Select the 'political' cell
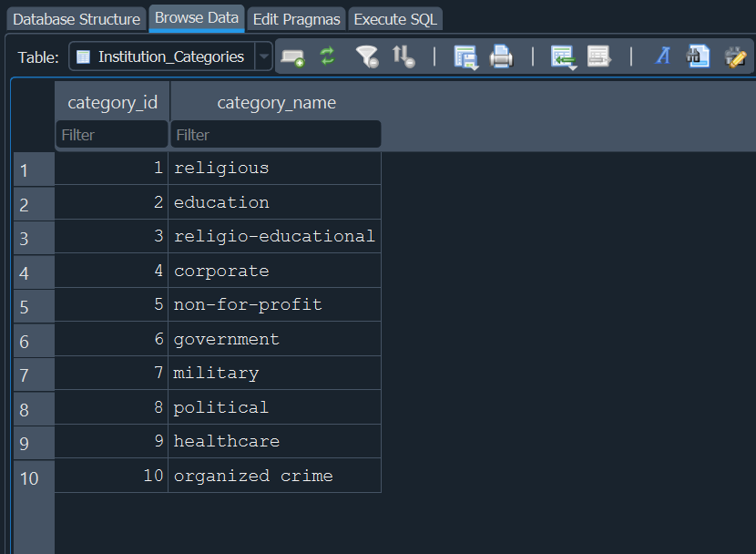Screen dimensions: 756x554 click(x=274, y=407)
